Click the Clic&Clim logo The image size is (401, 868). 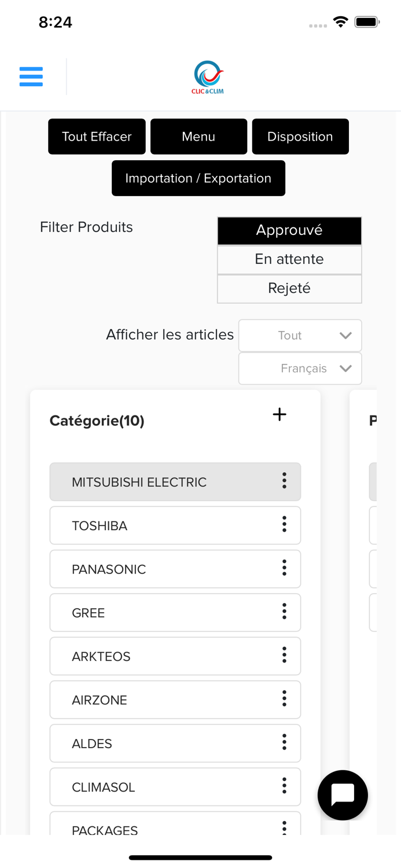pos(207,76)
